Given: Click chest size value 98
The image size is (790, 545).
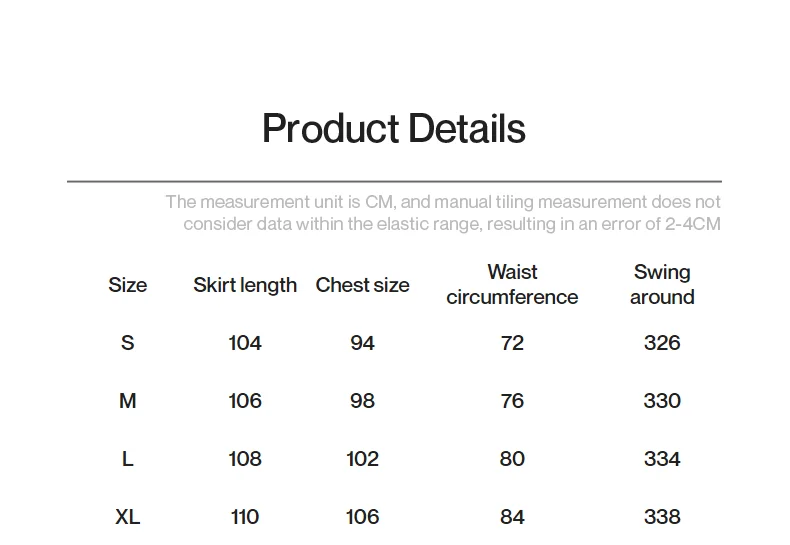Looking at the screenshot, I should [362, 401].
